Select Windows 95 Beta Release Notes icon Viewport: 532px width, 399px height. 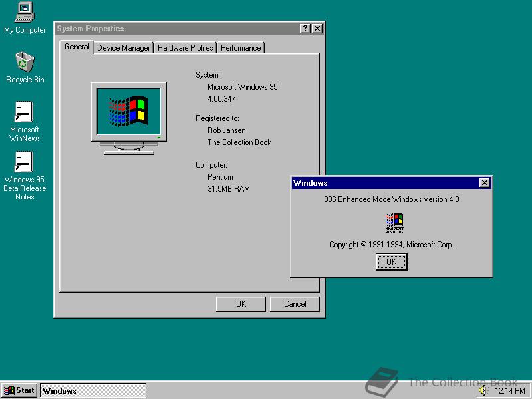point(25,176)
